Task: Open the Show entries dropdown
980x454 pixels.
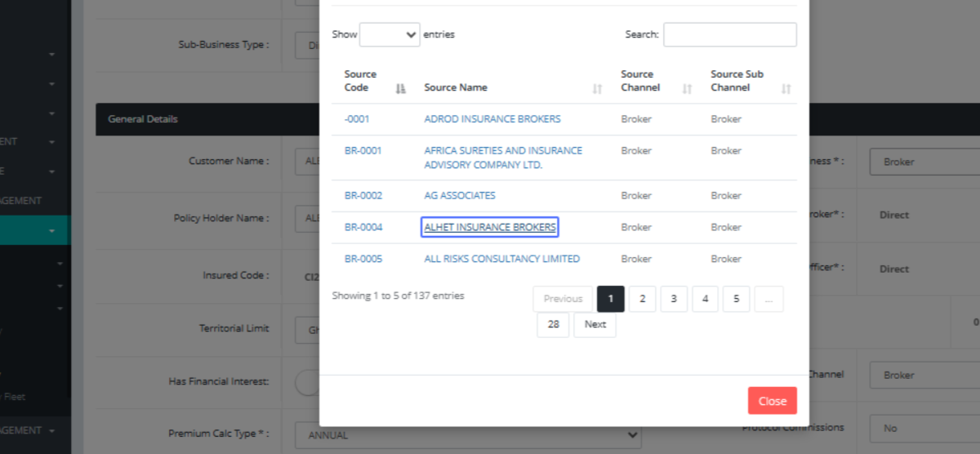Action: point(390,34)
